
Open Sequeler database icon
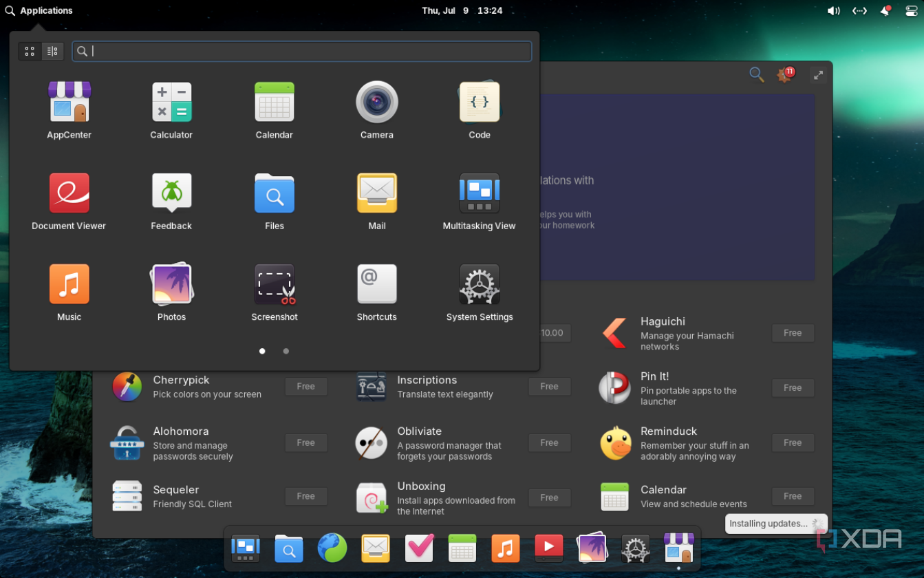[x=127, y=496]
